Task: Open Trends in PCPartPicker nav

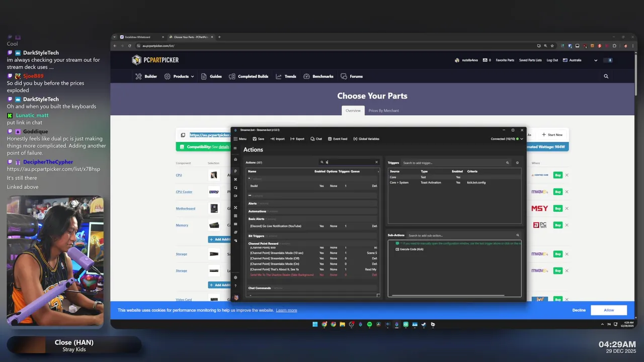Action: coord(286,76)
